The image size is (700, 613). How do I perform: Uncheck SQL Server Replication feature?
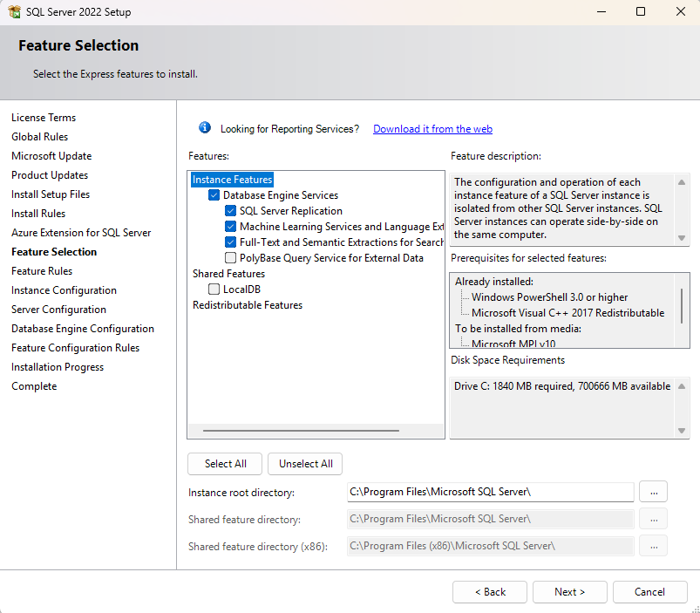pos(230,211)
